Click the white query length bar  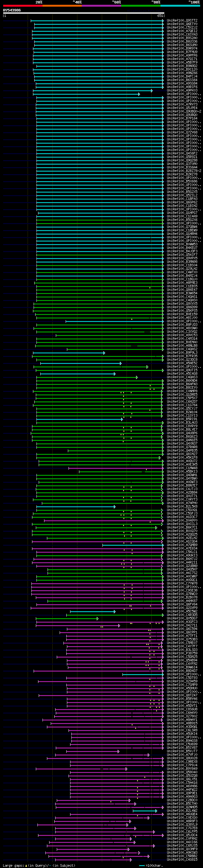[84, 13]
